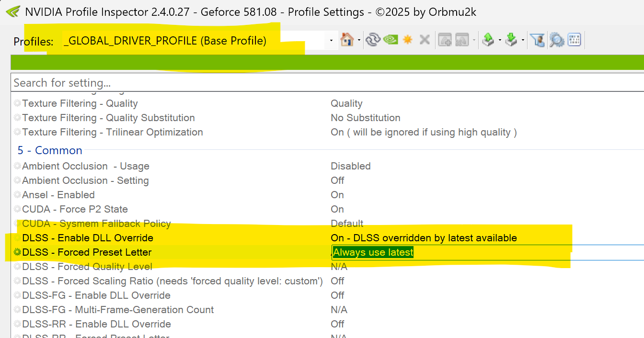644x338 pixels.
Task: Click the Remove application from profile icon
Action: coord(462,40)
